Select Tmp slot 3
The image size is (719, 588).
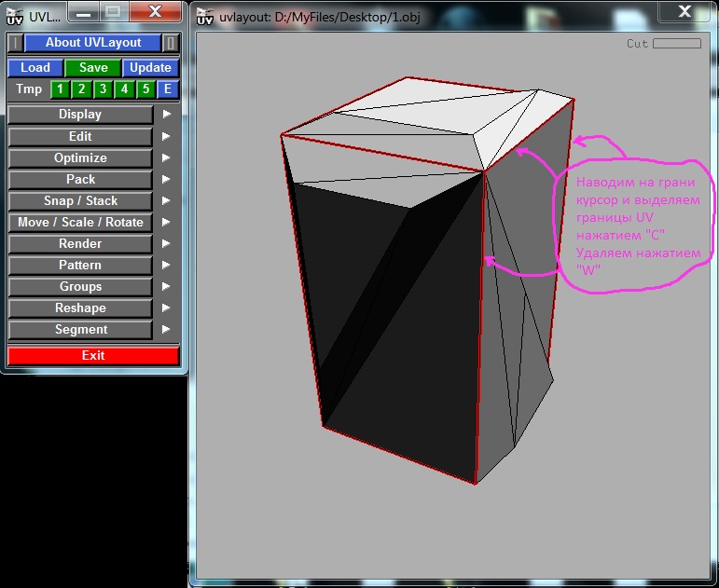coord(103,89)
